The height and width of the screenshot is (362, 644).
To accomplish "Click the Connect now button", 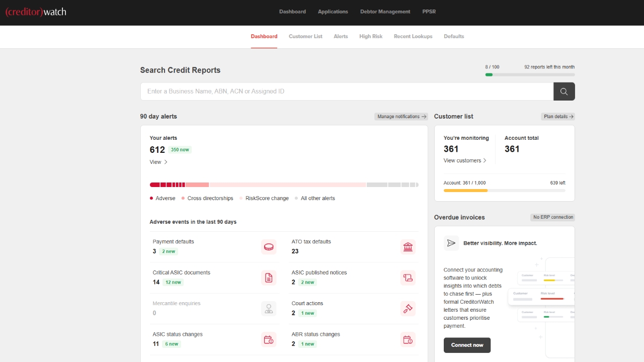I will 467,345.
